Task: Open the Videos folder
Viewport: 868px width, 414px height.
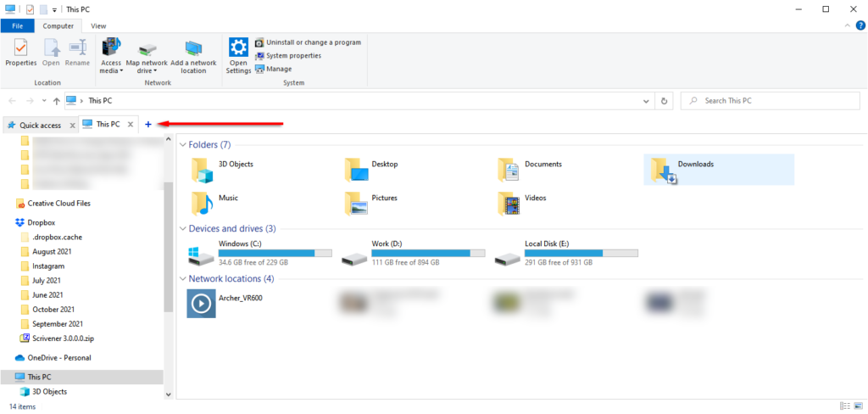Action: click(x=521, y=204)
